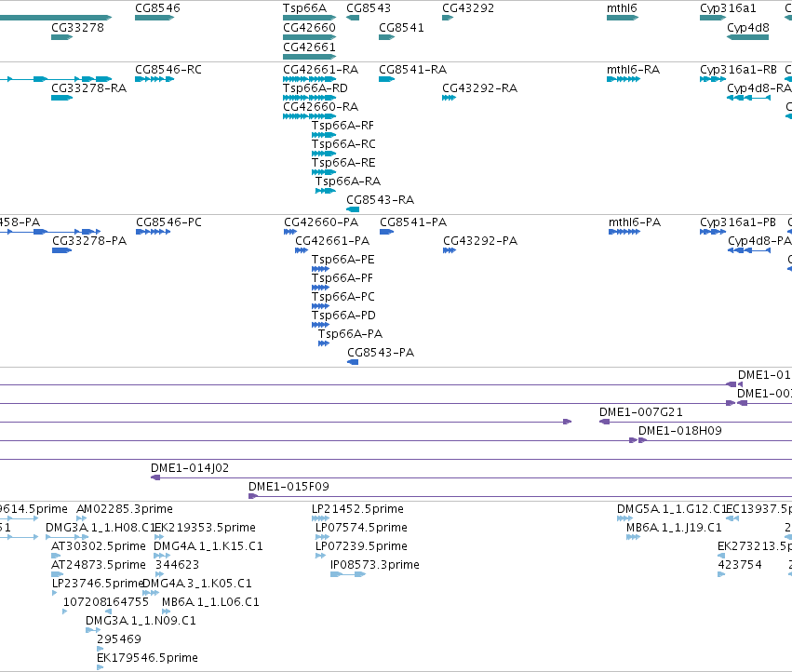Select transcript Tsp66A-RF

[x=324, y=135]
